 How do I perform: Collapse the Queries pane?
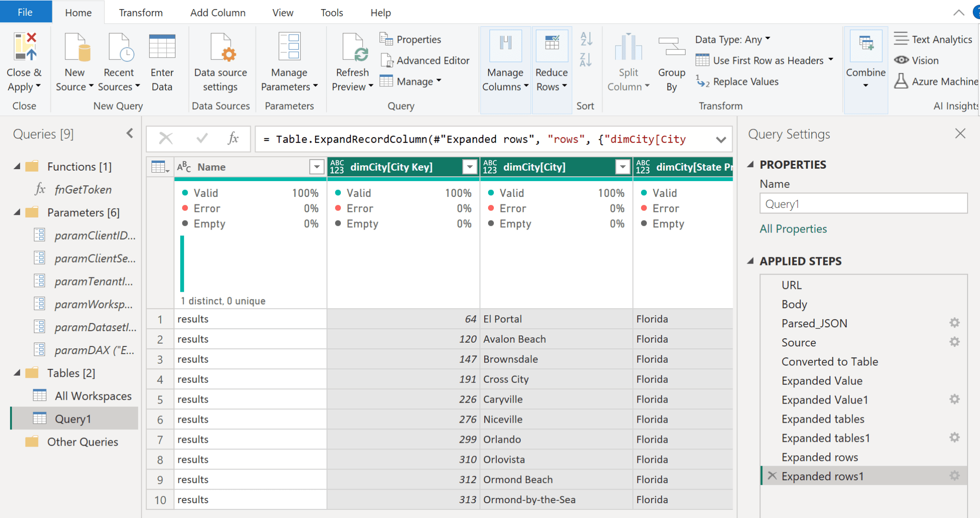click(x=129, y=134)
